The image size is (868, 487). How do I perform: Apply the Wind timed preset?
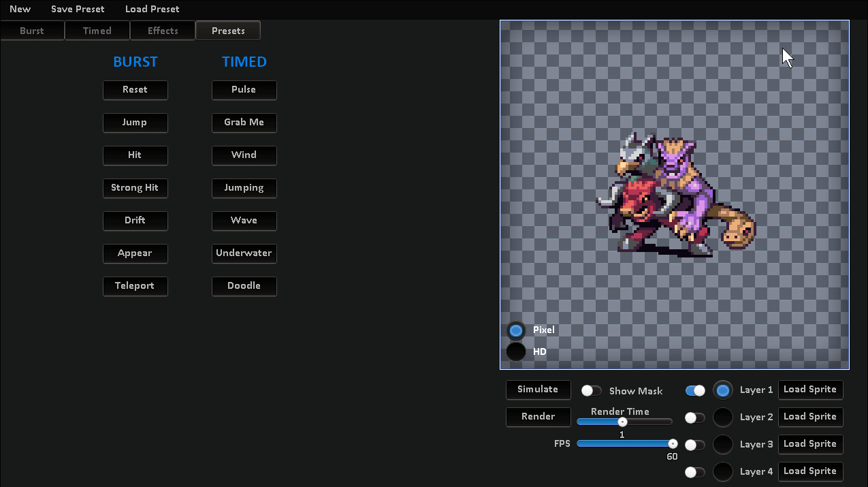pyautogui.click(x=244, y=155)
